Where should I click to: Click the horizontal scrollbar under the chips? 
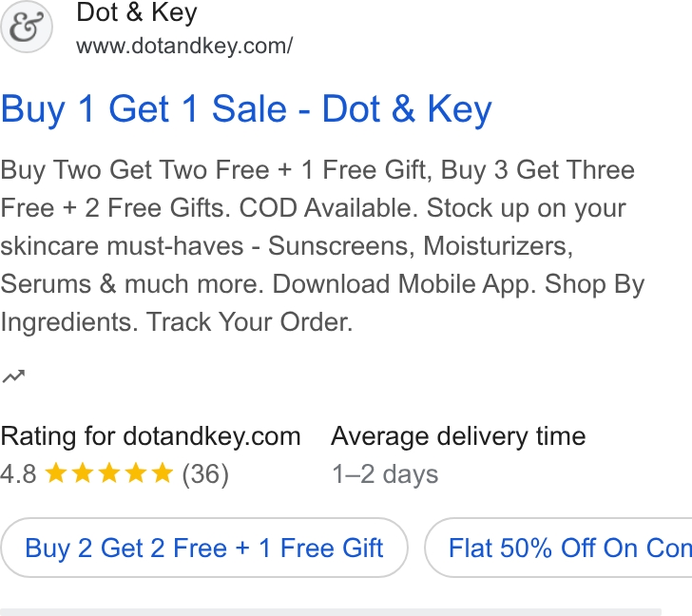(331, 612)
